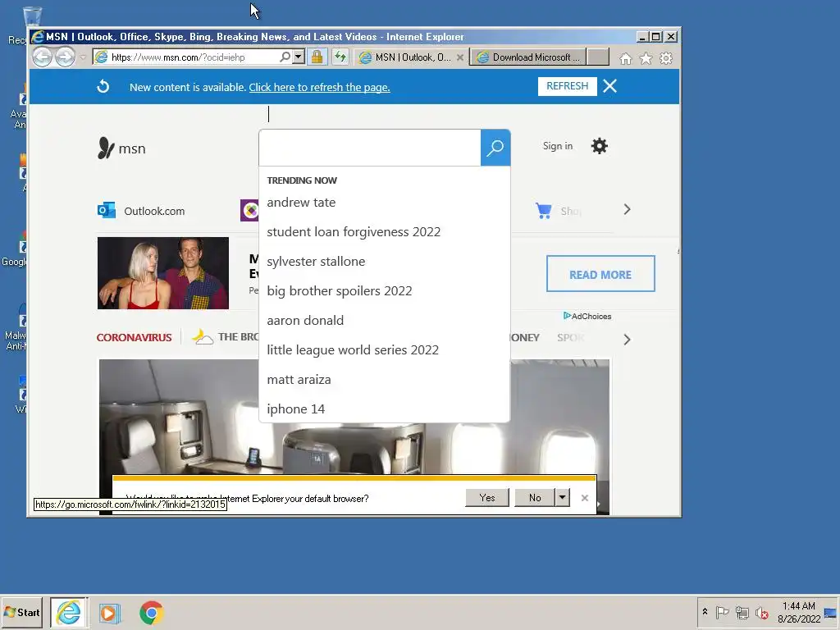Select 'big brother spoilers 2022' suggestion
Viewport: 840px width, 630px height.
(384, 291)
